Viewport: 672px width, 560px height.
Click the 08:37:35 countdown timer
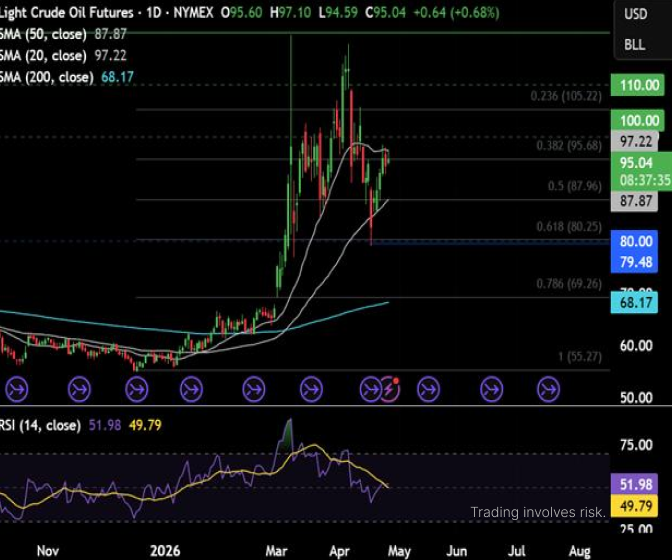645,180
